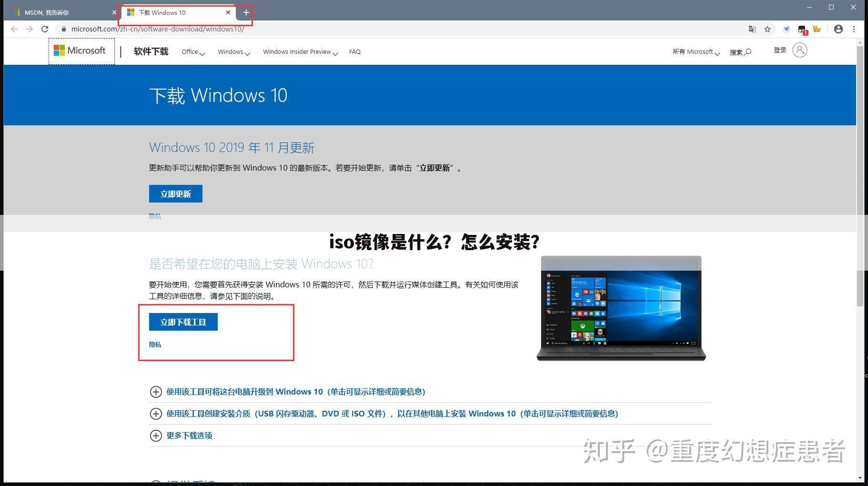Screen dimensions: 868x486
Task: Expand the Office dropdown menu
Action: click(x=193, y=52)
